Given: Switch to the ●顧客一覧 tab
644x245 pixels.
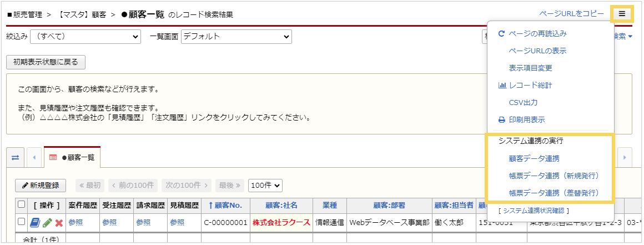Looking at the screenshot, I should tap(72, 157).
